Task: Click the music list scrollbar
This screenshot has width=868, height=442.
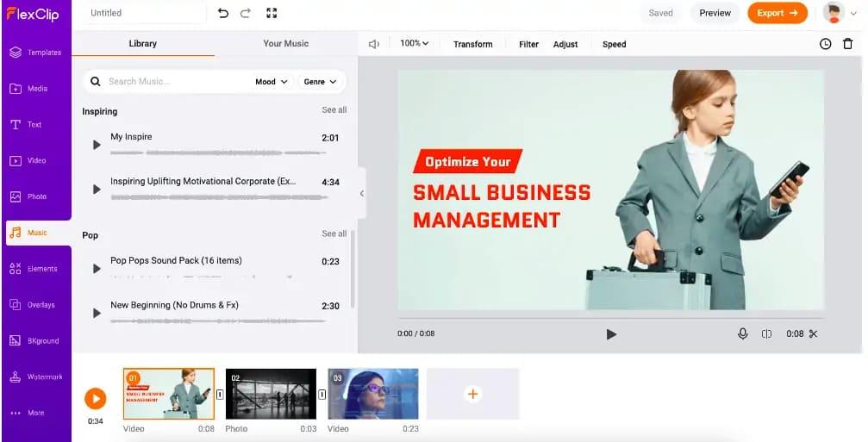Action: 353,270
